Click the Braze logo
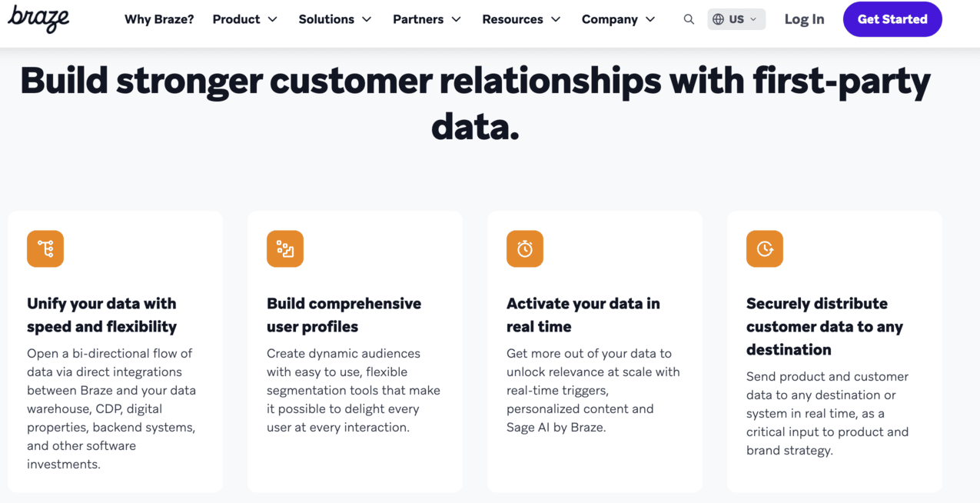980x503 pixels. [38, 19]
